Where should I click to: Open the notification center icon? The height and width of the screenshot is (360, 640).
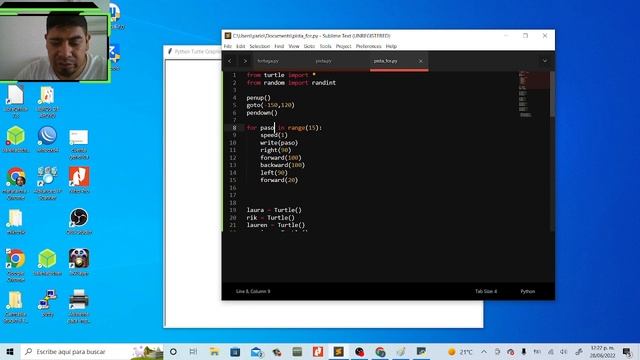[x=627, y=351]
